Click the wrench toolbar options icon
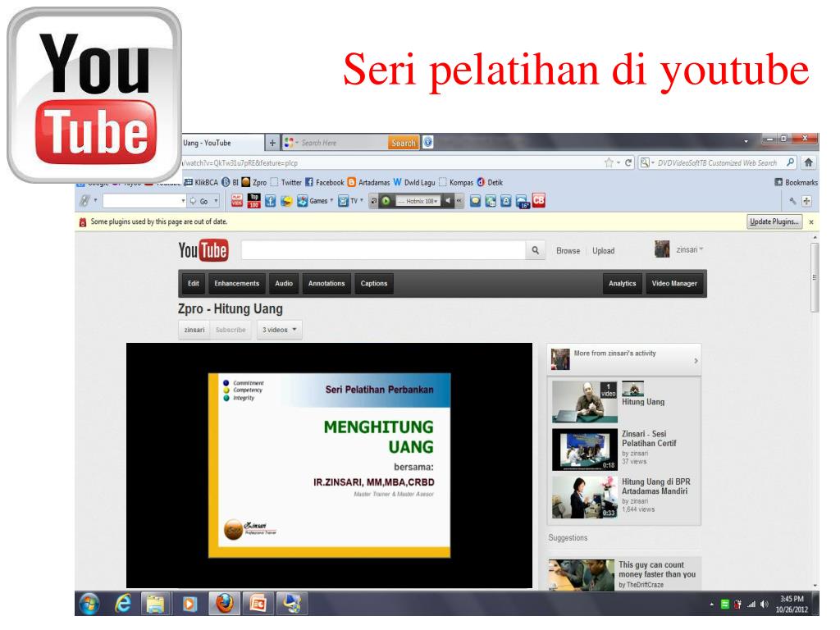The width and height of the screenshot is (840, 630). pyautogui.click(x=792, y=201)
